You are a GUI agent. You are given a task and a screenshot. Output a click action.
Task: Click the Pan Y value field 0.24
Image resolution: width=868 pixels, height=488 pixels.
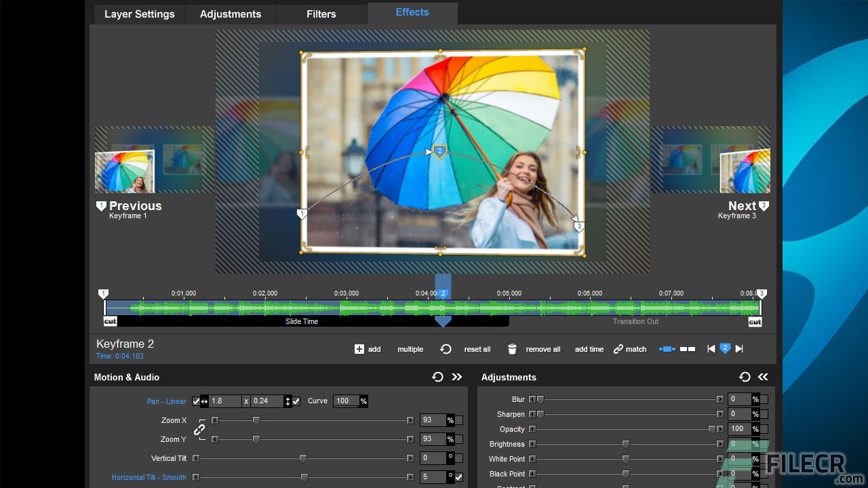click(267, 401)
